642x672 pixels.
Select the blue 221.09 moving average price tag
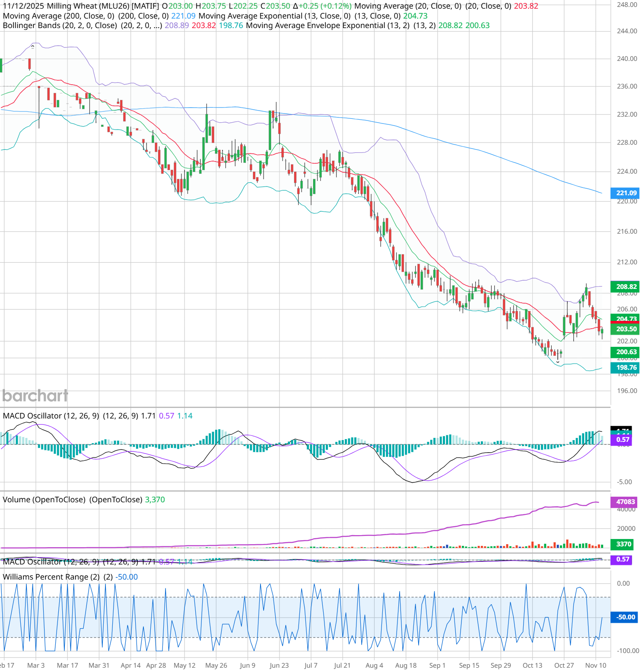tap(626, 193)
